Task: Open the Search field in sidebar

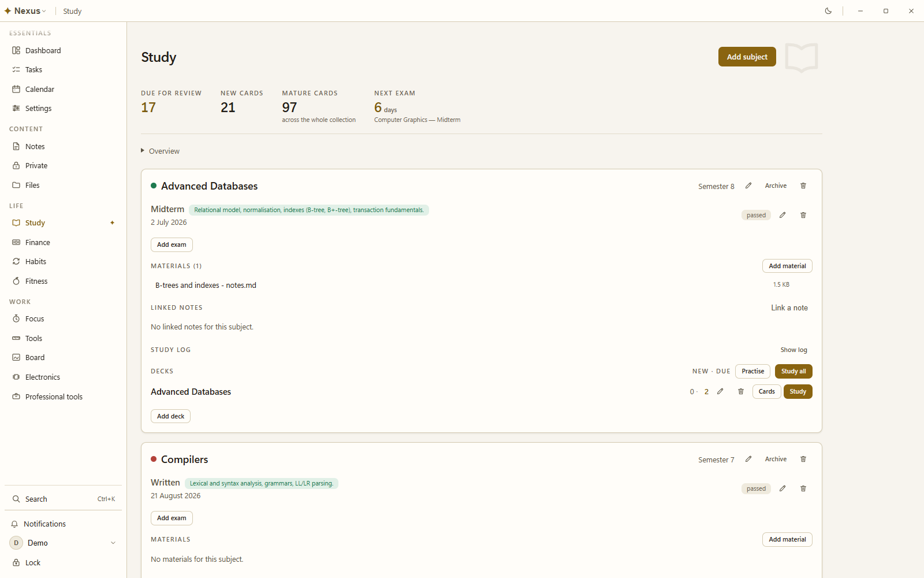Action: 63,499
